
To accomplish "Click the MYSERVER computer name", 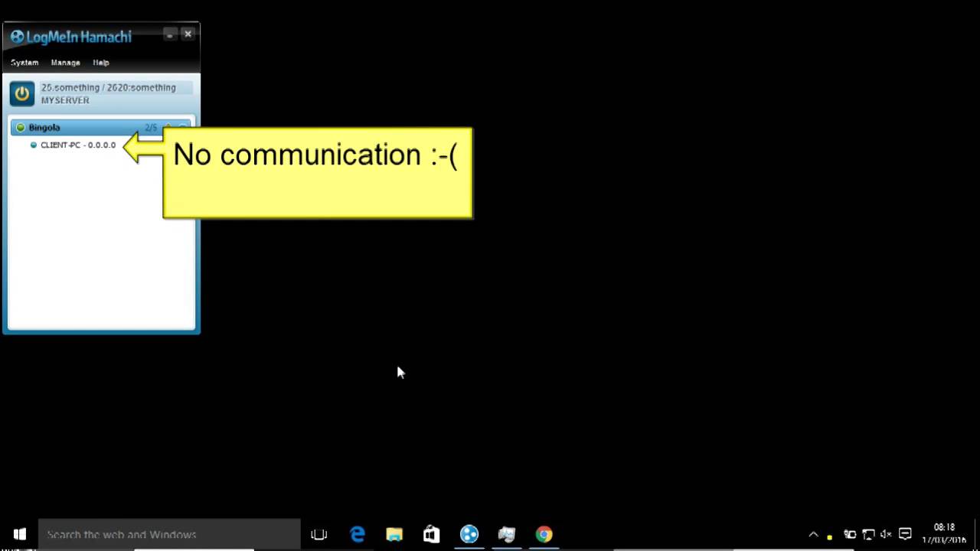I will [x=65, y=100].
